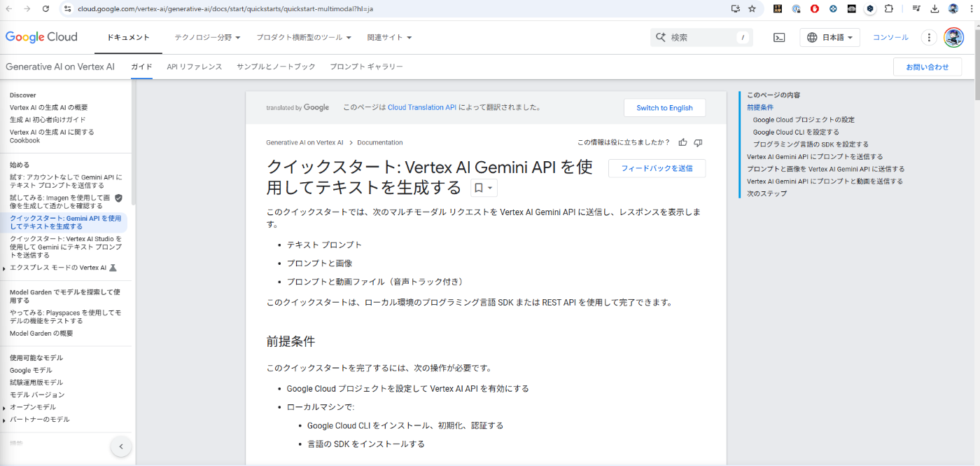Open the サンプルとノートブック tab
The height and width of the screenshot is (466, 980).
[x=276, y=67]
